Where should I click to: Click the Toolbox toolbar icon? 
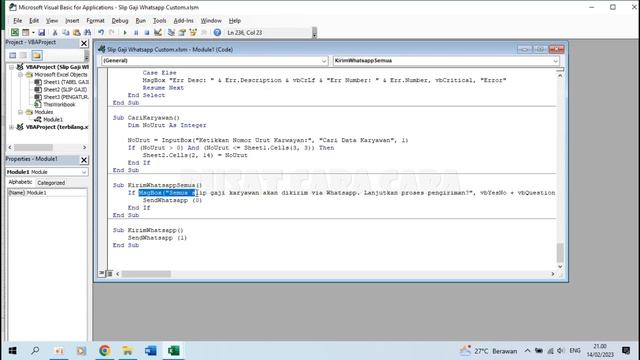204,32
